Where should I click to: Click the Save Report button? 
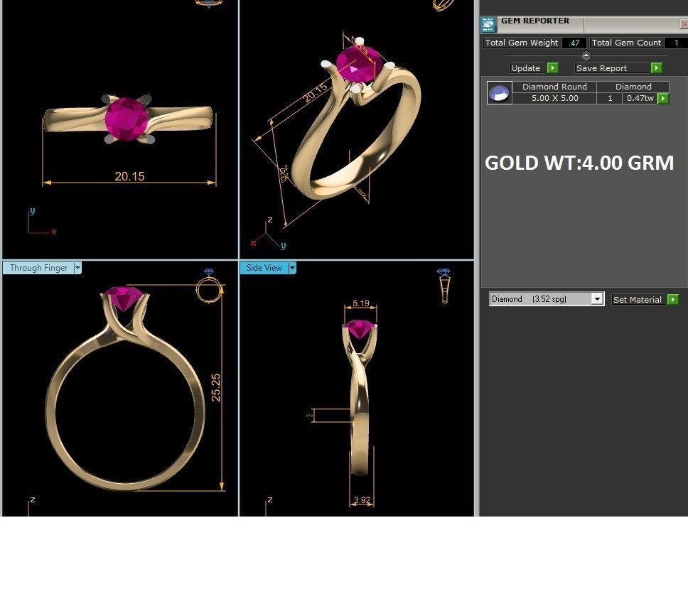click(613, 68)
